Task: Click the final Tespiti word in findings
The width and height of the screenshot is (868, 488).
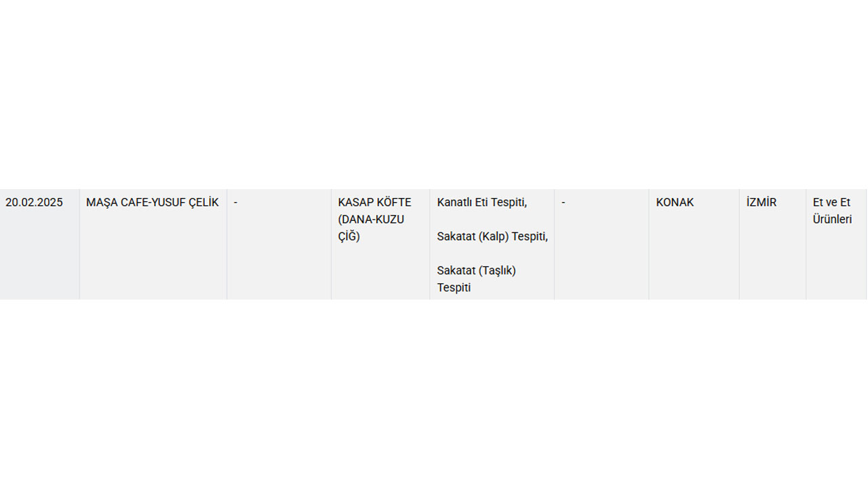Action: 454,287
